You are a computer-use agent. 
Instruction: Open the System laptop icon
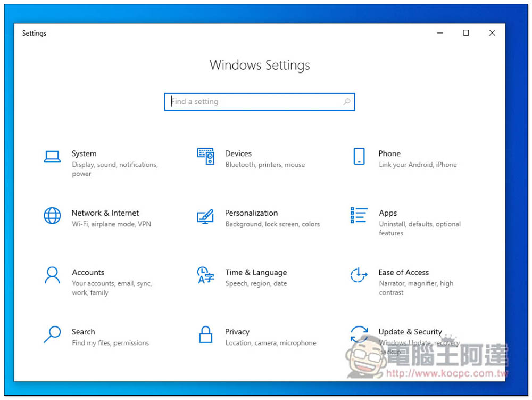click(x=52, y=157)
